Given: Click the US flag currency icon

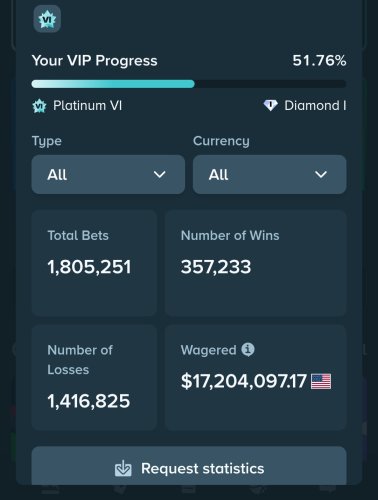Looking at the screenshot, I should 321,381.
